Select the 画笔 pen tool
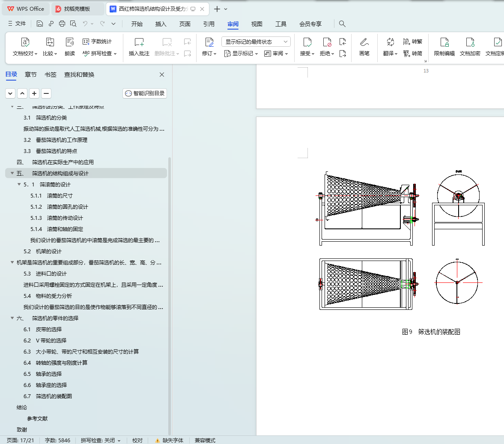This screenshot has height=444, width=504. [x=364, y=47]
